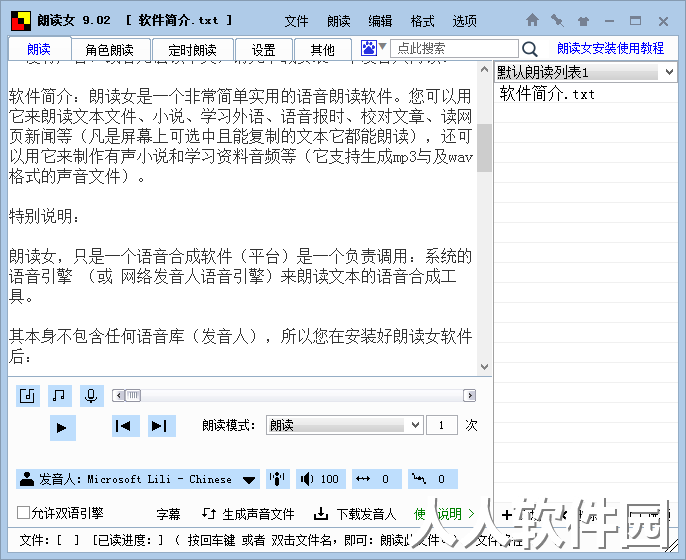Open the skin (shirt) icon
This screenshot has height=560, width=686.
click(583, 21)
